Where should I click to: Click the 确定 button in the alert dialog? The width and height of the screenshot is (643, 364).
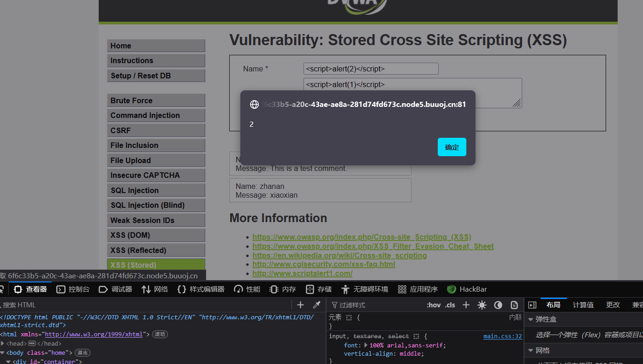point(452,147)
